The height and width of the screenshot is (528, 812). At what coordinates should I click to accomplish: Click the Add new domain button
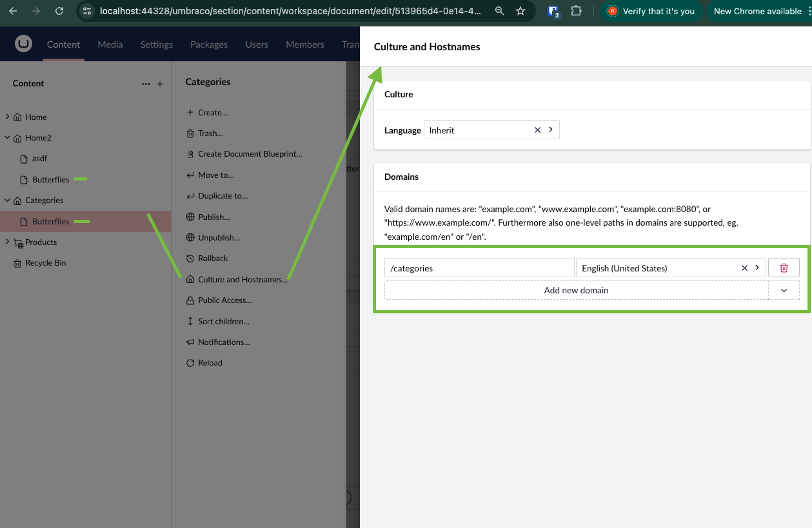[576, 290]
